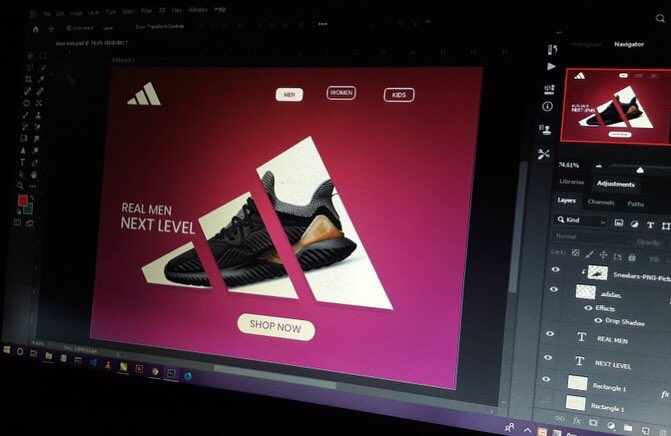Filter layers by type layers icon
This screenshot has width=671, height=436.
[650, 225]
